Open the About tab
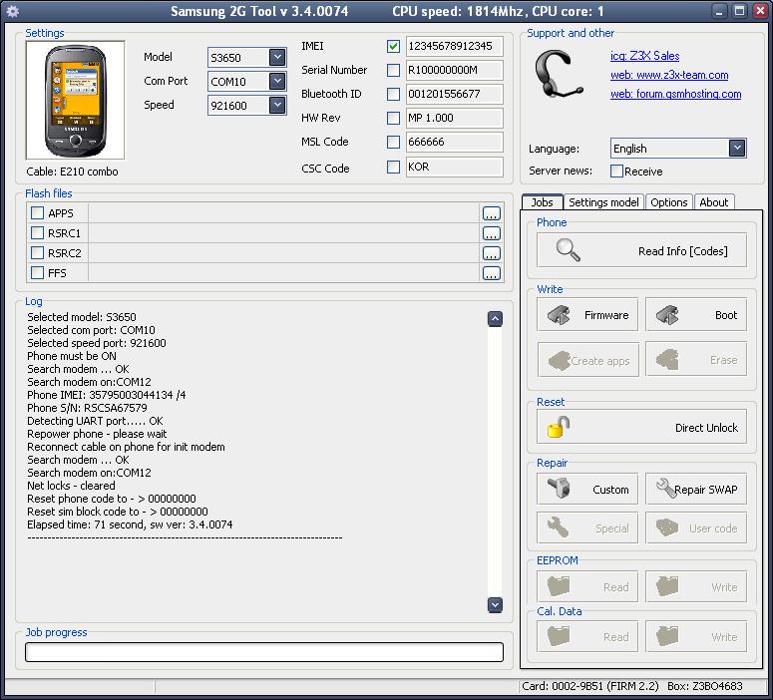The width and height of the screenshot is (773, 700). coord(714,202)
